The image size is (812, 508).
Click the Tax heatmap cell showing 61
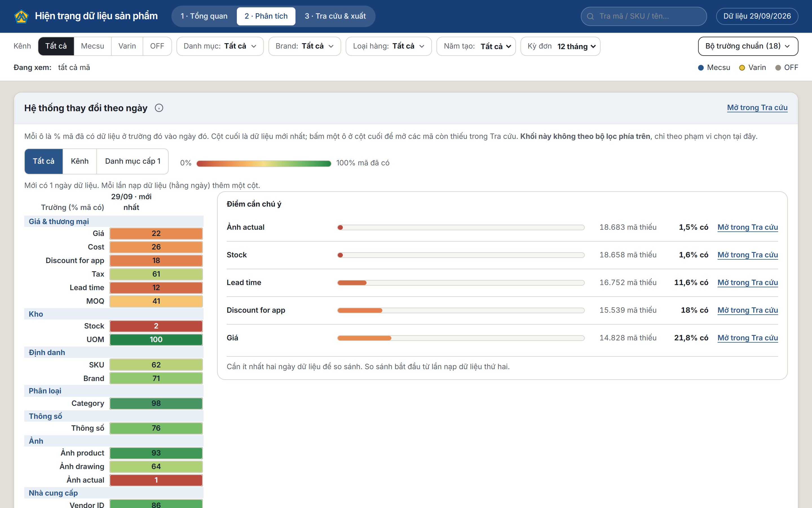[156, 274]
